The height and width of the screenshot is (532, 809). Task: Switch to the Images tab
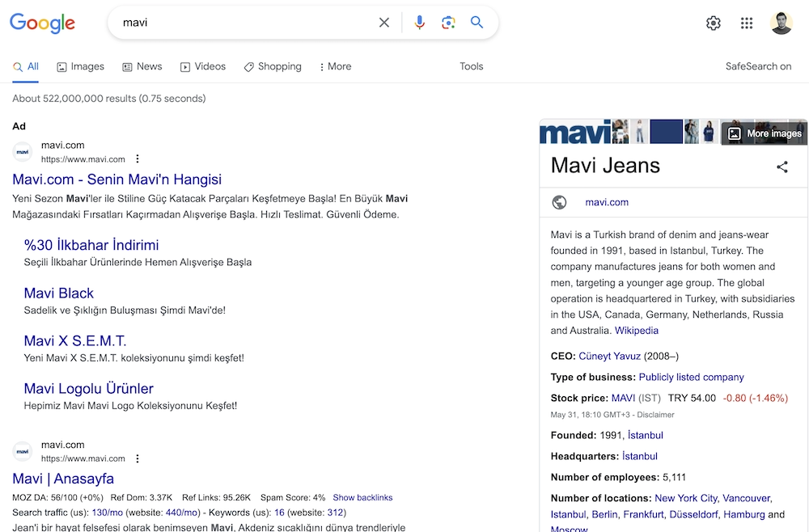coord(80,66)
